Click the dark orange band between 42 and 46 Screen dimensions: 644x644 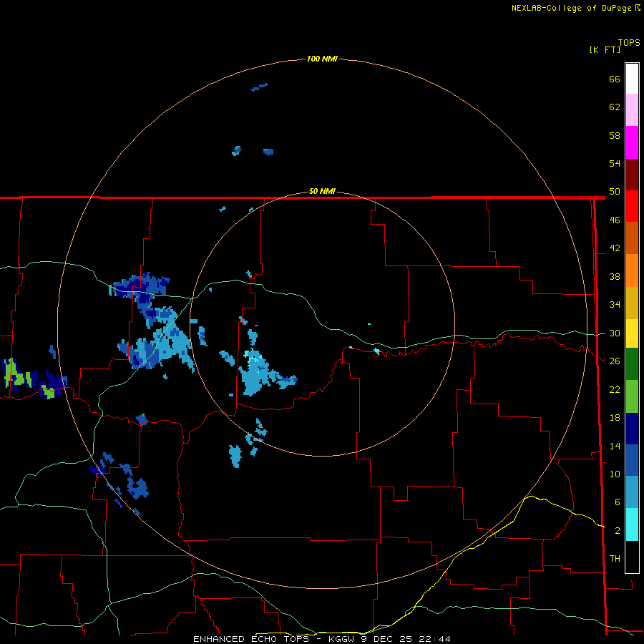[632, 238]
